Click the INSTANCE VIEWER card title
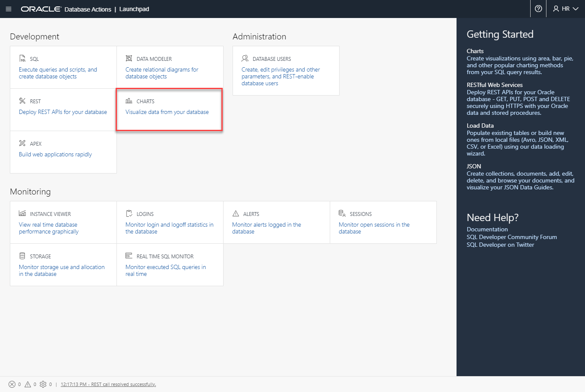Viewport: 585px width, 392px height. (x=51, y=214)
